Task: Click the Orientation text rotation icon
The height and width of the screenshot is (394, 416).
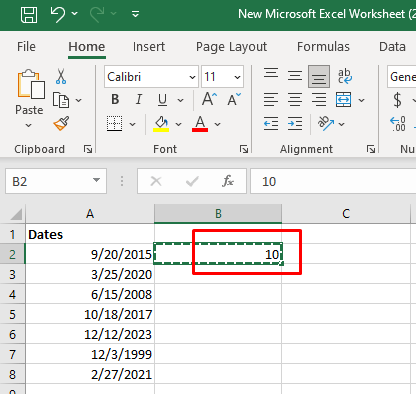Action: 326,123
